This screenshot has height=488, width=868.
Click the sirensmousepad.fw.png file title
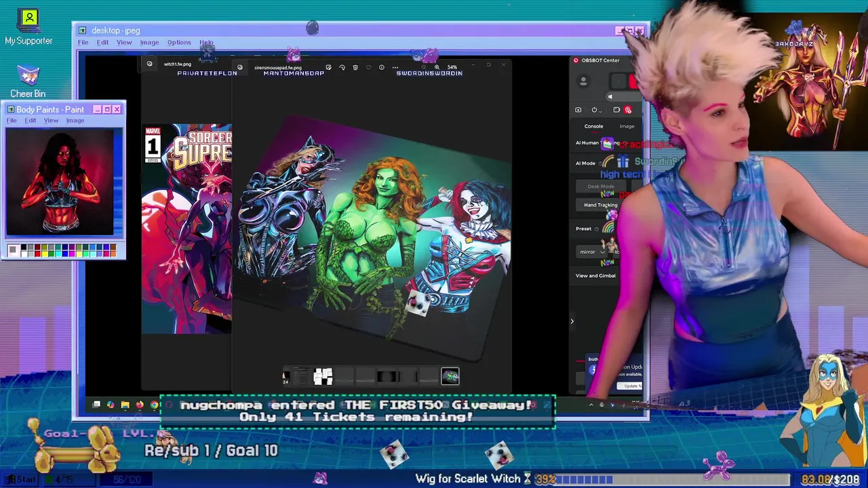pos(278,68)
